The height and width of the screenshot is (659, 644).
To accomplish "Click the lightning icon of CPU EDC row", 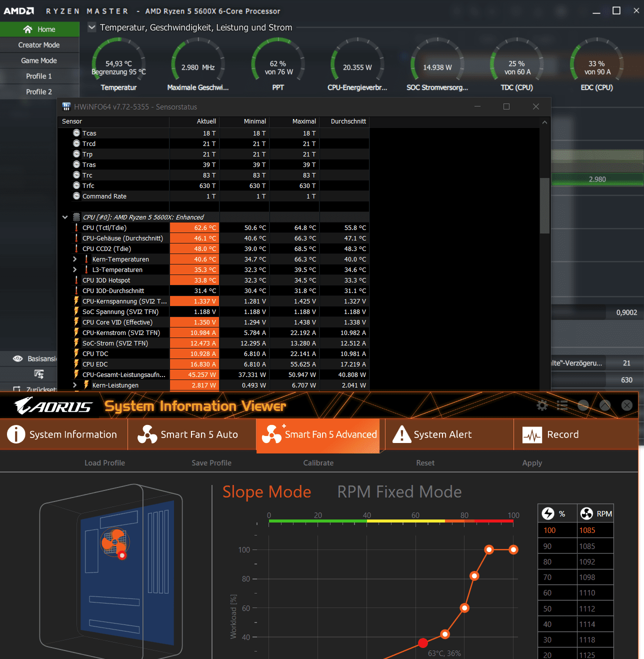I will click(x=76, y=364).
